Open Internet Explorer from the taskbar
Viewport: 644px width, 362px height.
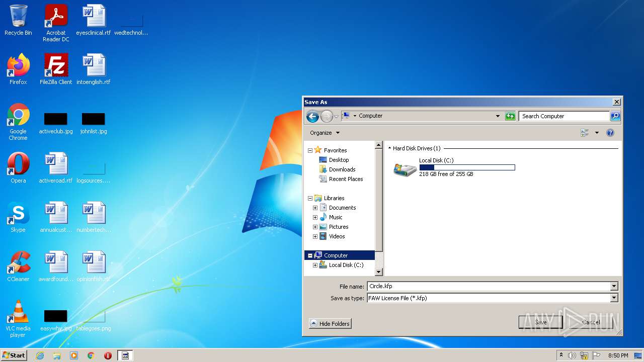tap(40, 355)
